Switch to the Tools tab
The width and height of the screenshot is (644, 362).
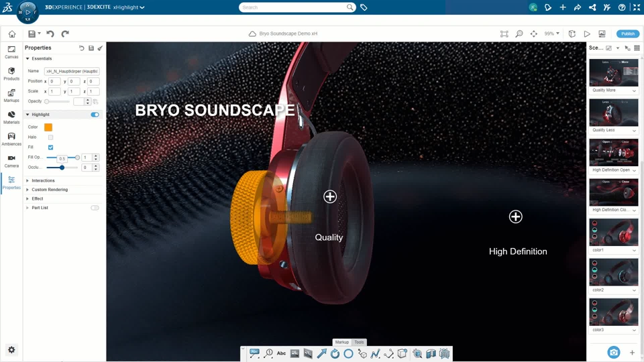(x=359, y=342)
